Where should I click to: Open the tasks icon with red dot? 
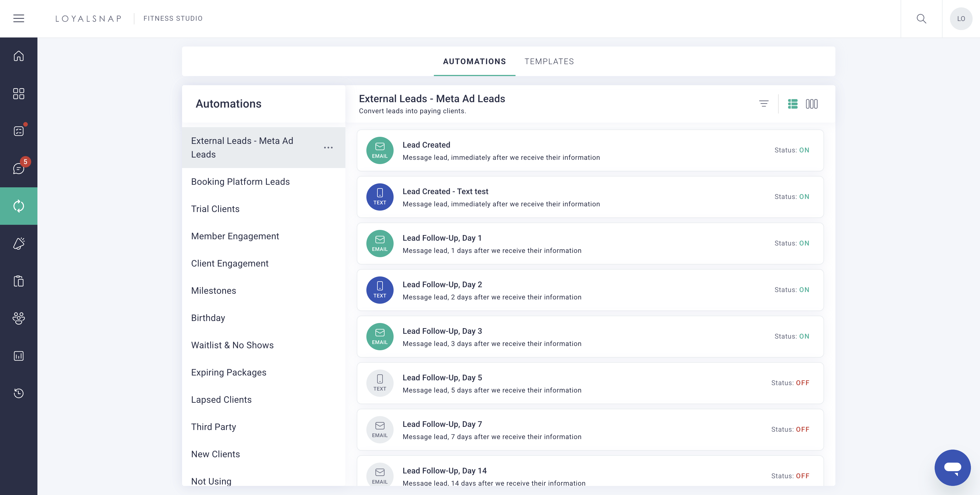19,131
